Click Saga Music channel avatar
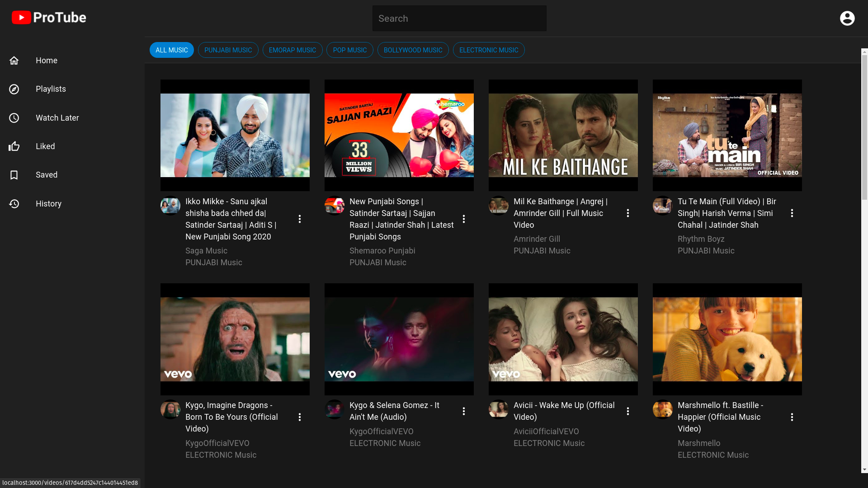 pos(170,206)
